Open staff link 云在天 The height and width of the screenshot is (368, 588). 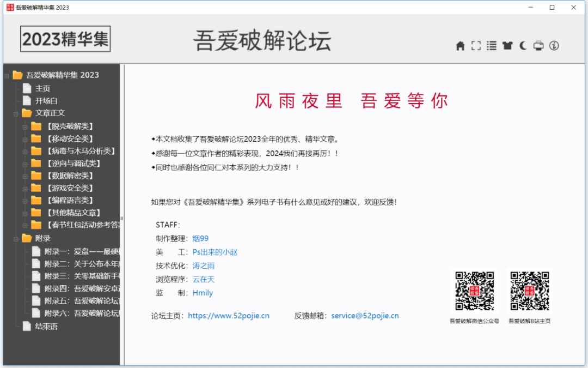pyautogui.click(x=204, y=279)
